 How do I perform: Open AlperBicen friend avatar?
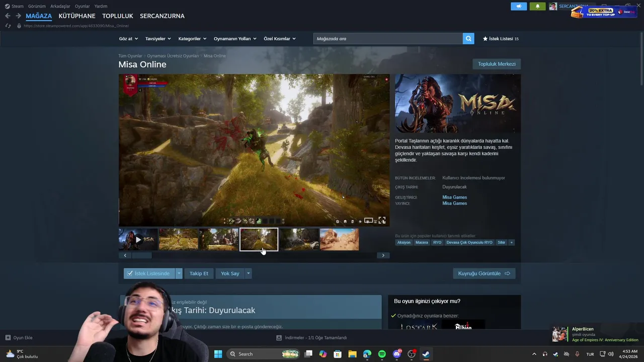click(560, 334)
